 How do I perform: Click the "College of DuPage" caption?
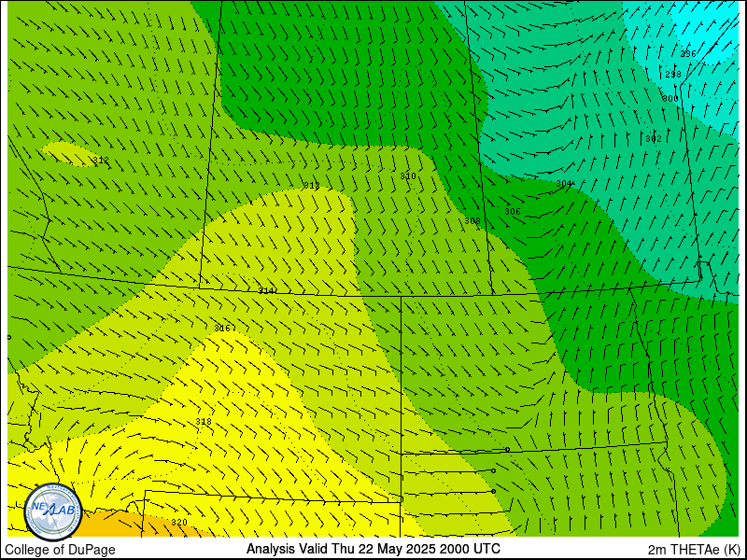60,550
